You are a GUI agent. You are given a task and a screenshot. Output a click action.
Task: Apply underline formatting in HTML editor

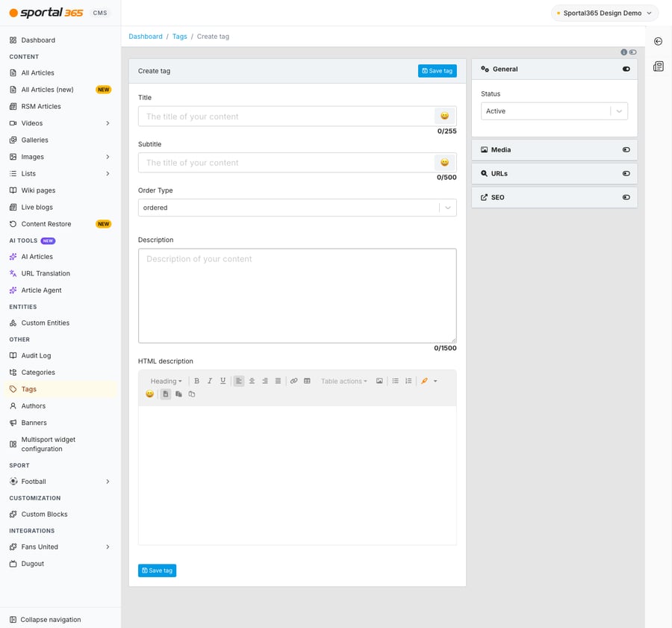coord(223,381)
